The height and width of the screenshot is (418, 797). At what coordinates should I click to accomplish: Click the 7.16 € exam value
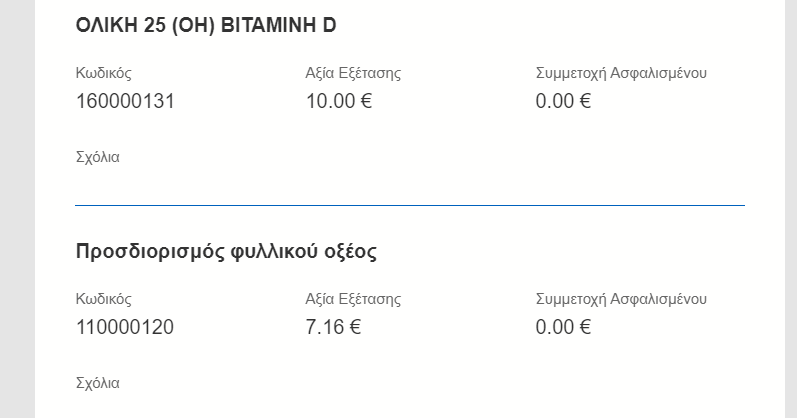(x=333, y=327)
